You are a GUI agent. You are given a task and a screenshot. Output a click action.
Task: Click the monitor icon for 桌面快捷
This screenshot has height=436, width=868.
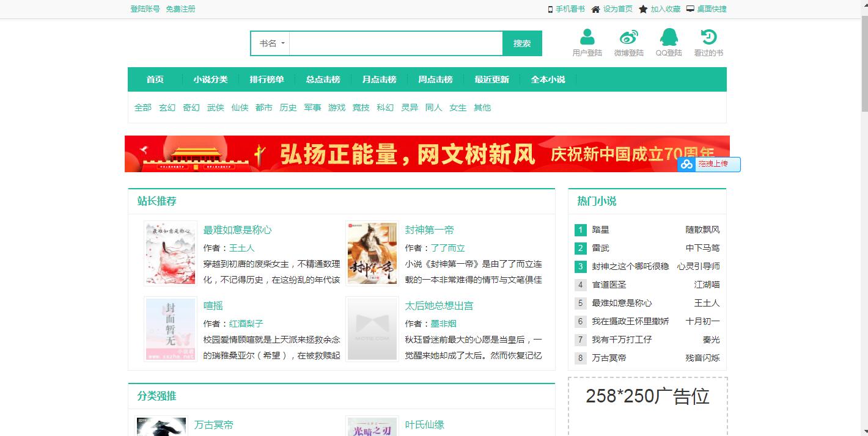tap(690, 9)
